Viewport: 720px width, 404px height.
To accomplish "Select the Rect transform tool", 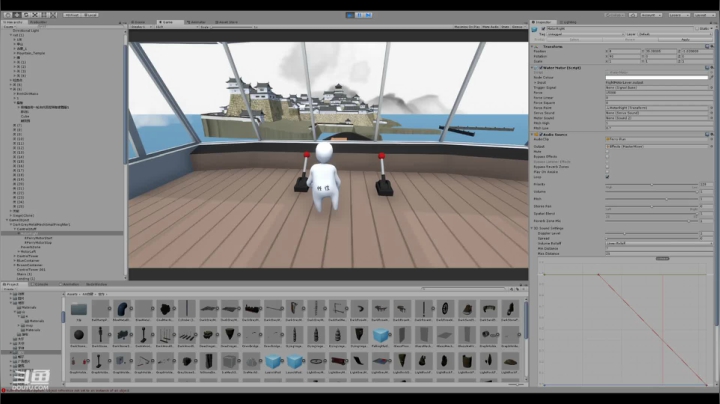I will (44, 15).
